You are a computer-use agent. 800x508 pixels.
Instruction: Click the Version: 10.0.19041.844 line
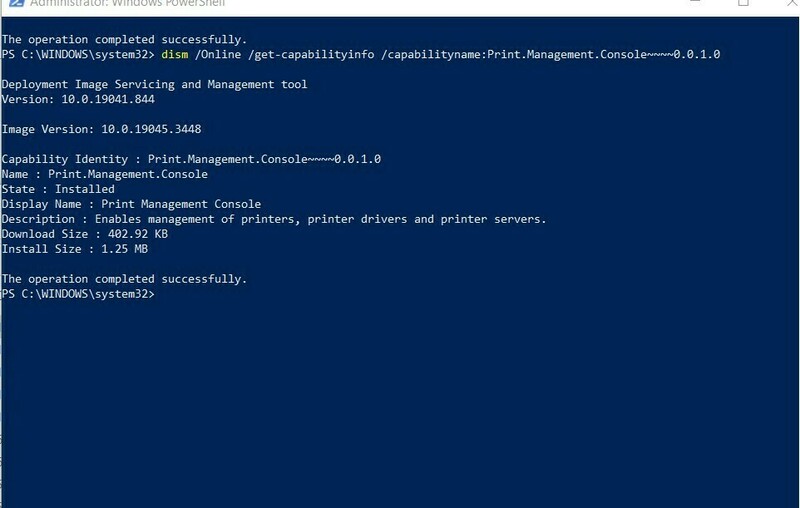pyautogui.click(x=78, y=99)
